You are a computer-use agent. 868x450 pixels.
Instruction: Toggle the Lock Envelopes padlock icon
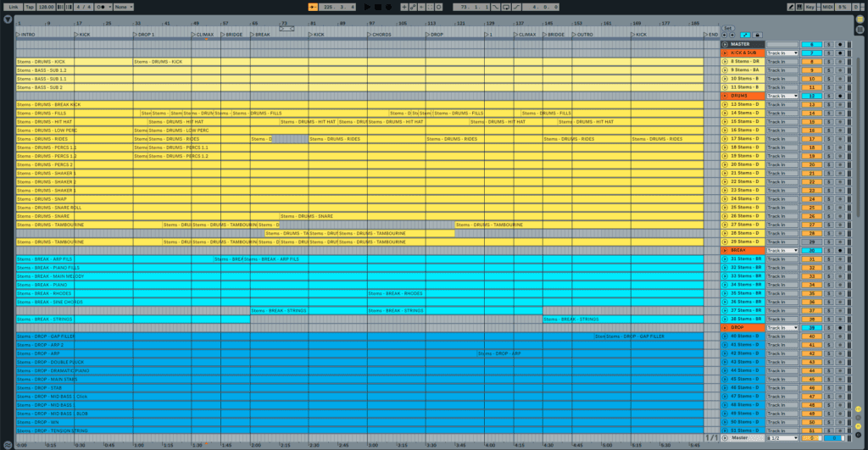[x=757, y=35]
